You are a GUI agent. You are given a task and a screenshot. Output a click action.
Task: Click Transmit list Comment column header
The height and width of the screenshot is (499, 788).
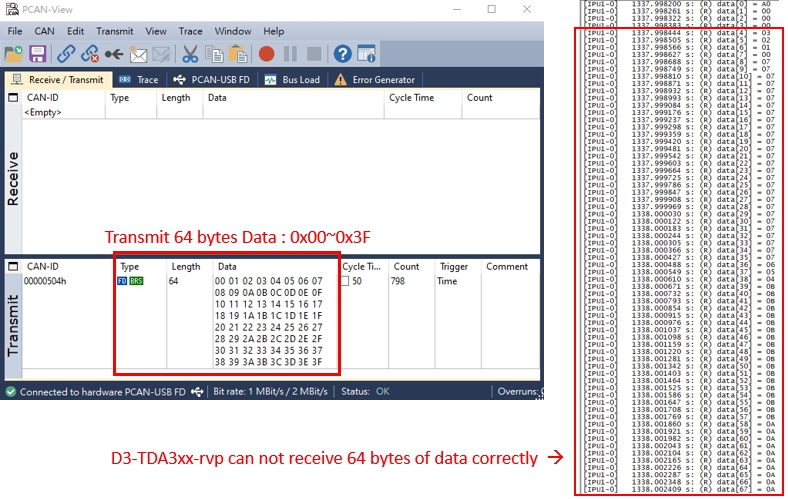[511, 266]
